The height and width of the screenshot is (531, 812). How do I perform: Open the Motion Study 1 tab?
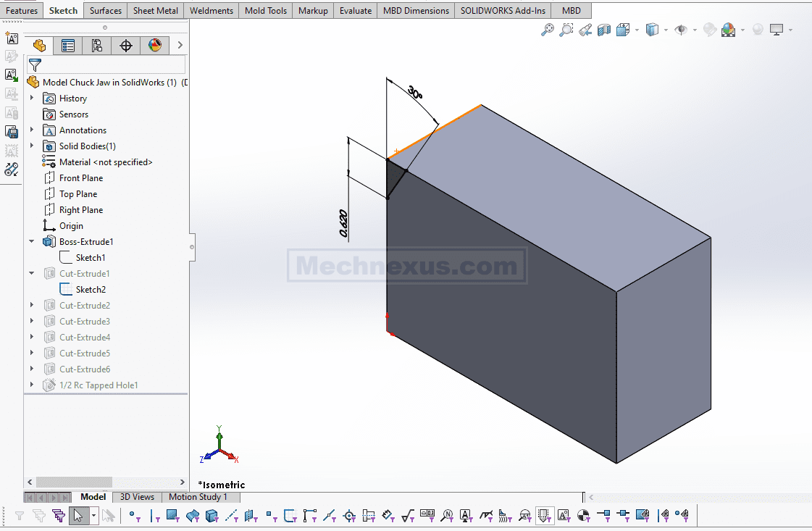coord(198,497)
